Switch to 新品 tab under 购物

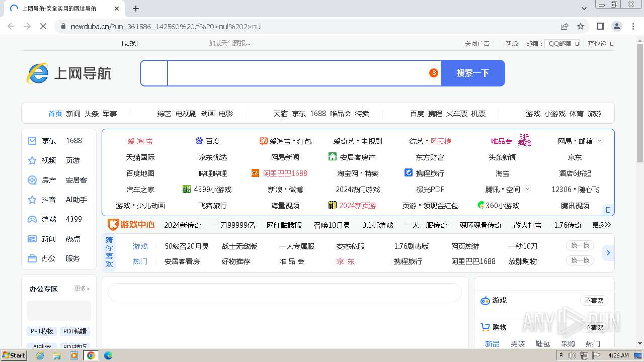492,344
